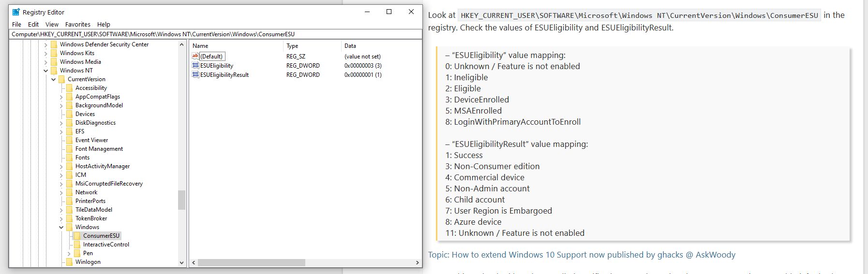Click the Windows Media folder icon
The image size is (868, 274).
tap(54, 62)
